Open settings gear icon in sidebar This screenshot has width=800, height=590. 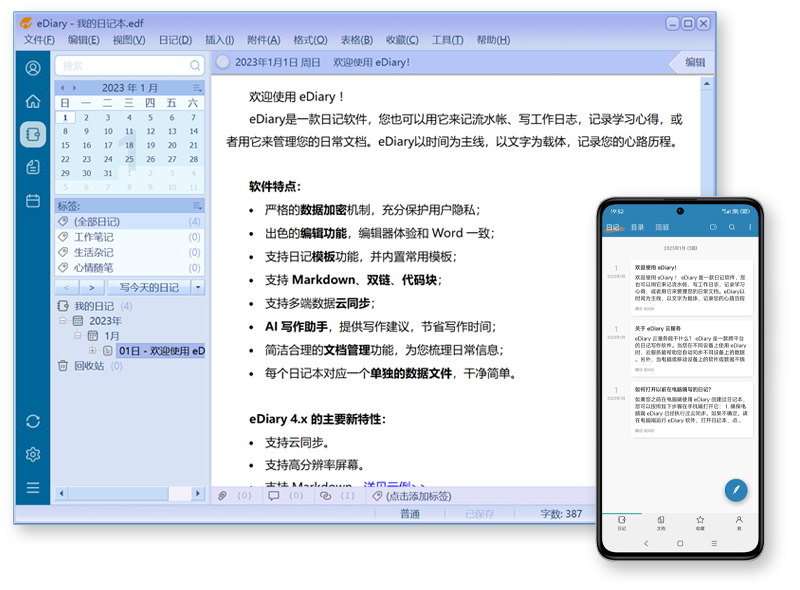(x=33, y=454)
